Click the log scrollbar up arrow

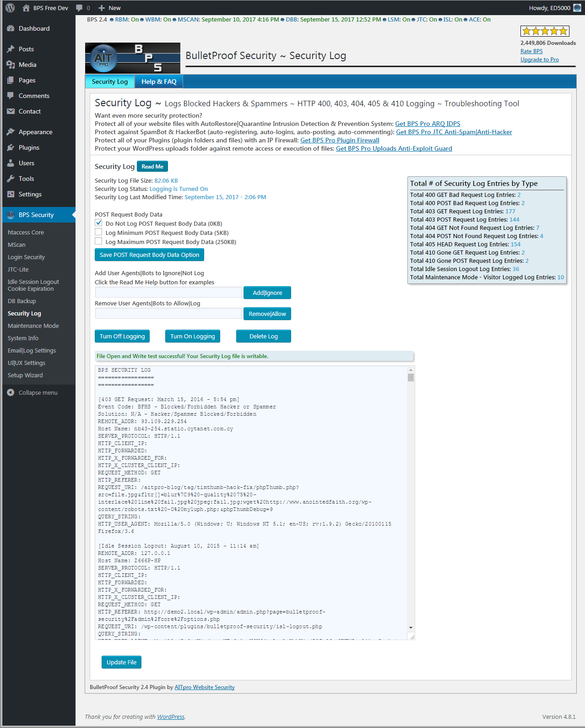[411, 369]
